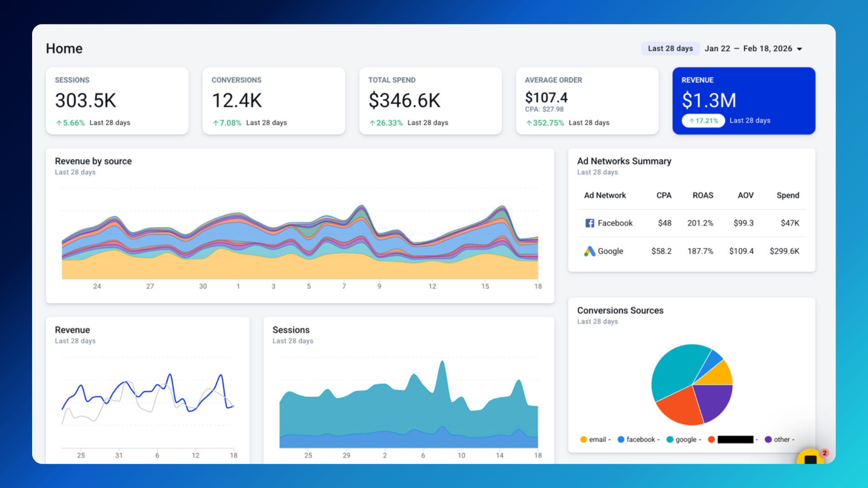Click the Google Ads logo icon
This screenshot has width=868, height=488.
pos(589,251)
